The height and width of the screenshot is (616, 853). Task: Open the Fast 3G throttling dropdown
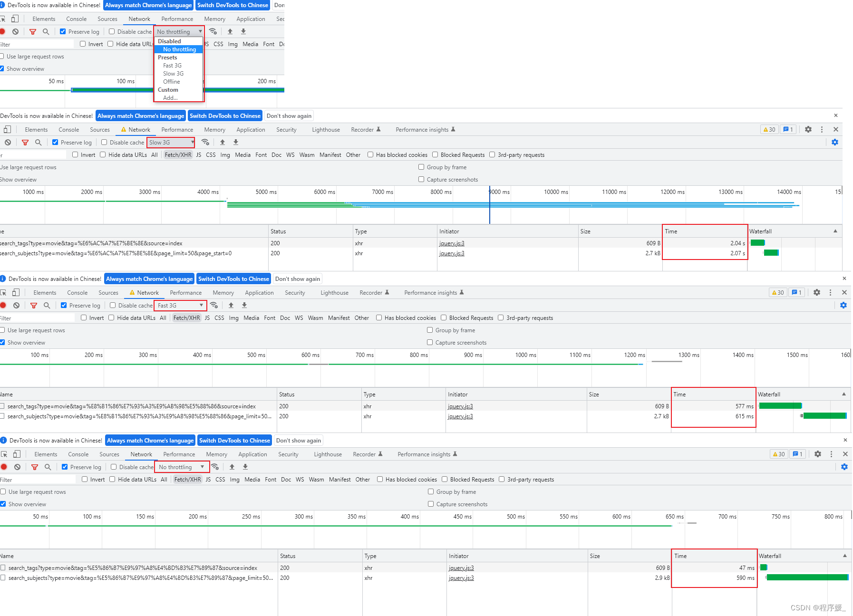(x=180, y=305)
